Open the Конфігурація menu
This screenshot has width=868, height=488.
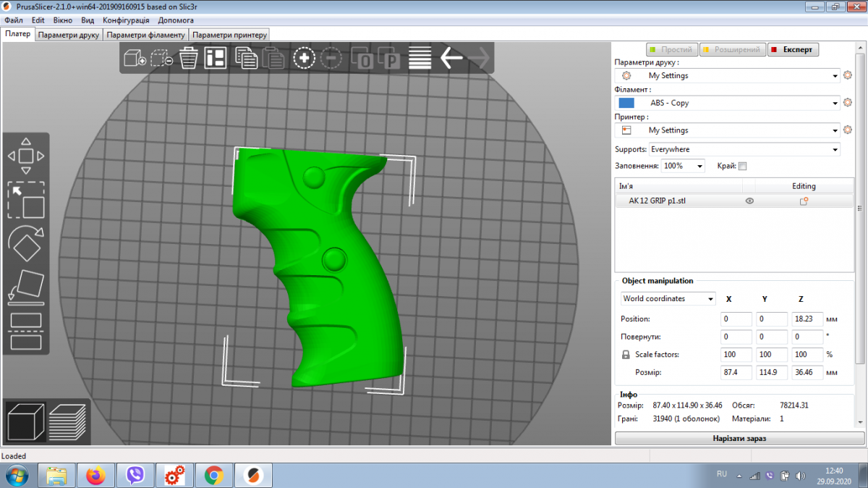(x=126, y=20)
